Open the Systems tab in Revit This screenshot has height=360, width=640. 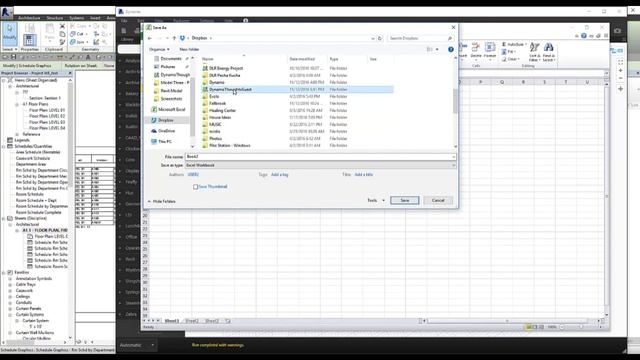coord(77,18)
